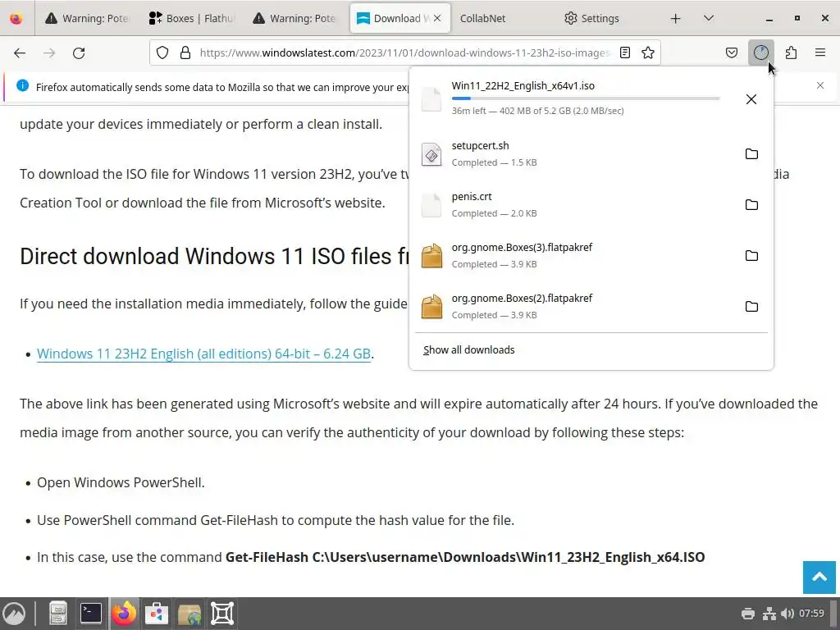Click the scroll-to-top arrow button
The width and height of the screenshot is (840, 630).
[x=819, y=577]
